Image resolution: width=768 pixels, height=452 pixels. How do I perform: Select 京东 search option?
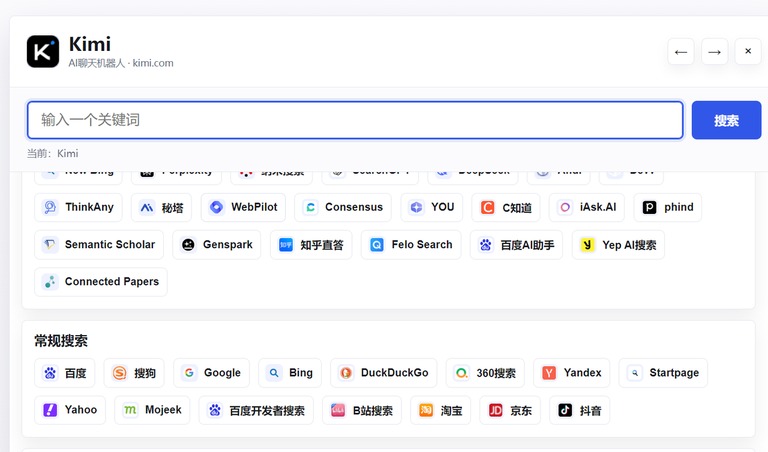(x=510, y=410)
